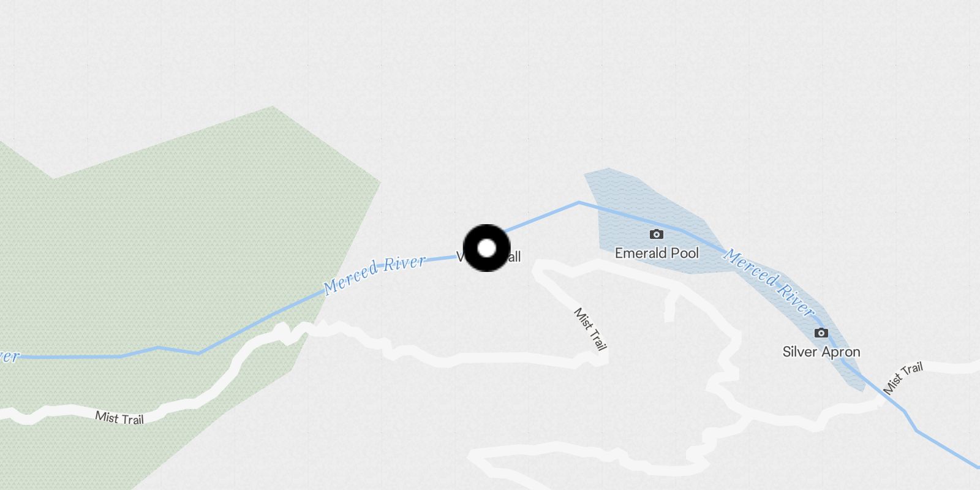
Task: Select Mist Trail label inside green park area
Action: 119,418
